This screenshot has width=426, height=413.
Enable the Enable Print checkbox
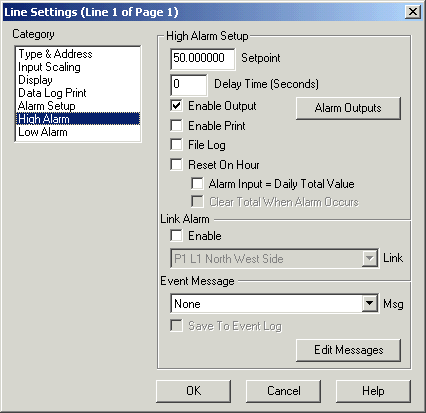pyautogui.click(x=176, y=126)
